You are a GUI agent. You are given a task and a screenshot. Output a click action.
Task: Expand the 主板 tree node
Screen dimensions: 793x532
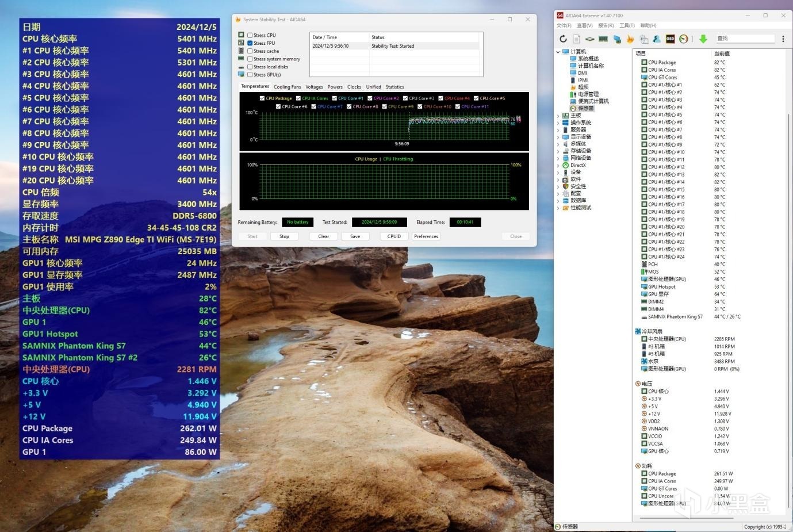coord(558,116)
